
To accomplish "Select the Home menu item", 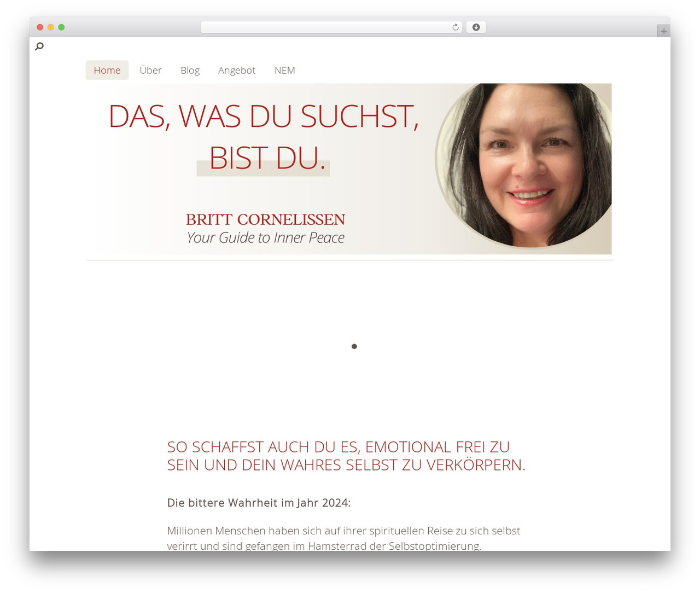I will tap(107, 70).
